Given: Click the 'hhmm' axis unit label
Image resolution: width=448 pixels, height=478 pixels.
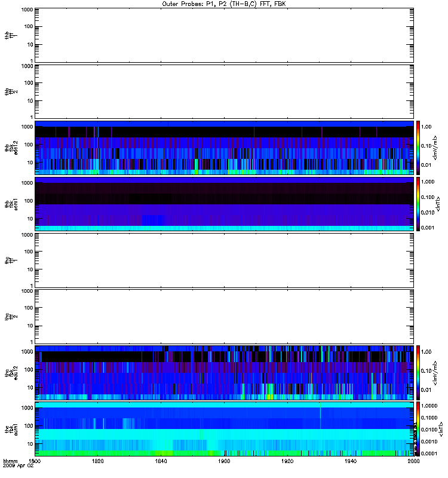Looking at the screenshot, I should (10, 461).
